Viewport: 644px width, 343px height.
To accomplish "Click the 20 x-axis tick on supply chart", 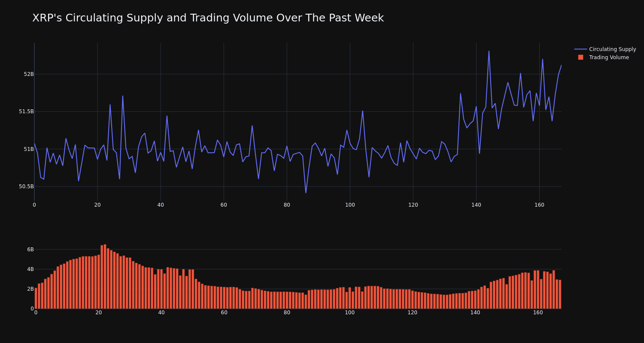I will tap(97, 205).
